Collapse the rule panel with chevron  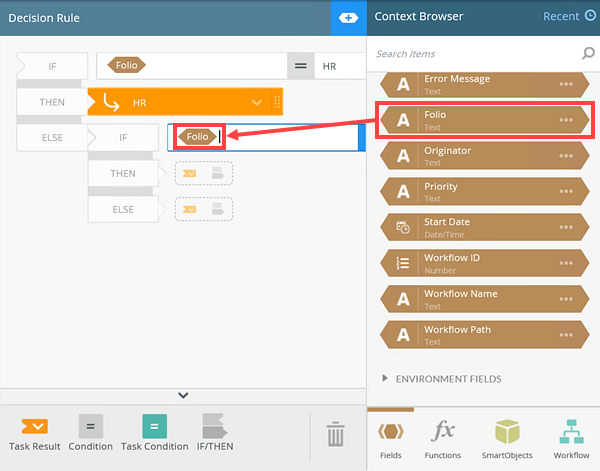pyautogui.click(x=183, y=395)
